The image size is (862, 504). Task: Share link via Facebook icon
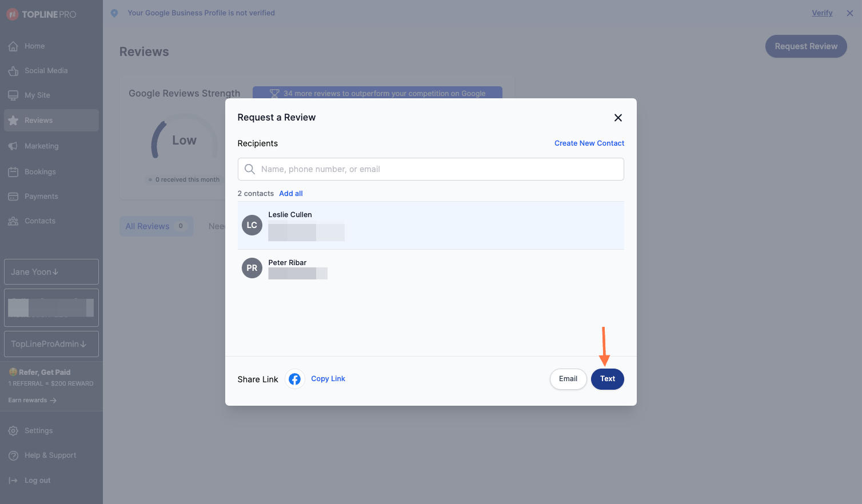295,379
